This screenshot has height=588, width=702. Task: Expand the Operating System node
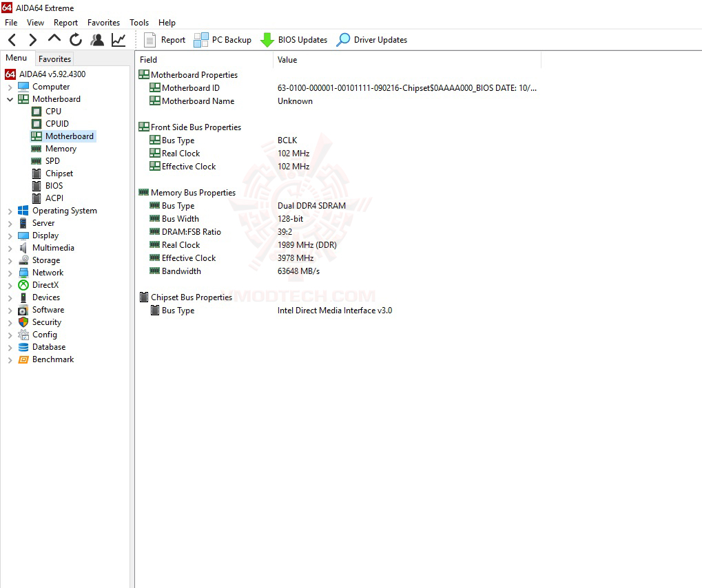coord(10,211)
